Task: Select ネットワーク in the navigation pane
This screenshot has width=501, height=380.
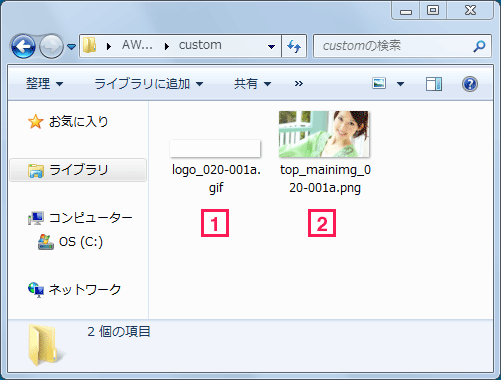Action: tap(85, 289)
